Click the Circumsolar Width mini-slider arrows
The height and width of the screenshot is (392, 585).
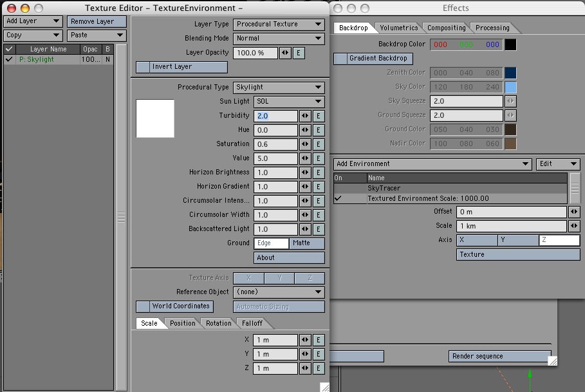305,215
